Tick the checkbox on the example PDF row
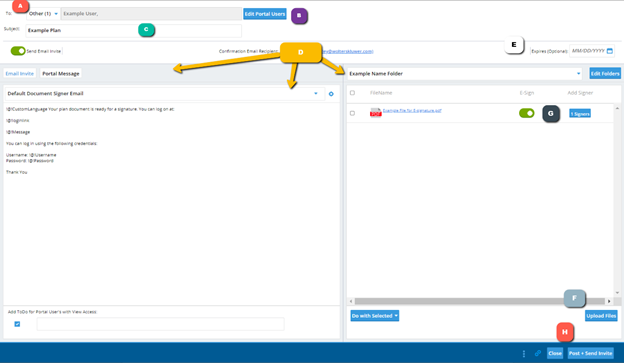The height and width of the screenshot is (363, 624). [352, 113]
